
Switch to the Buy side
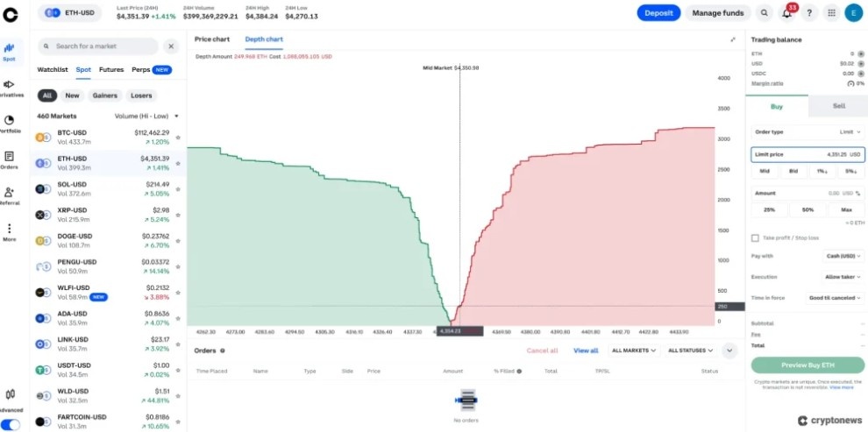[x=777, y=106]
